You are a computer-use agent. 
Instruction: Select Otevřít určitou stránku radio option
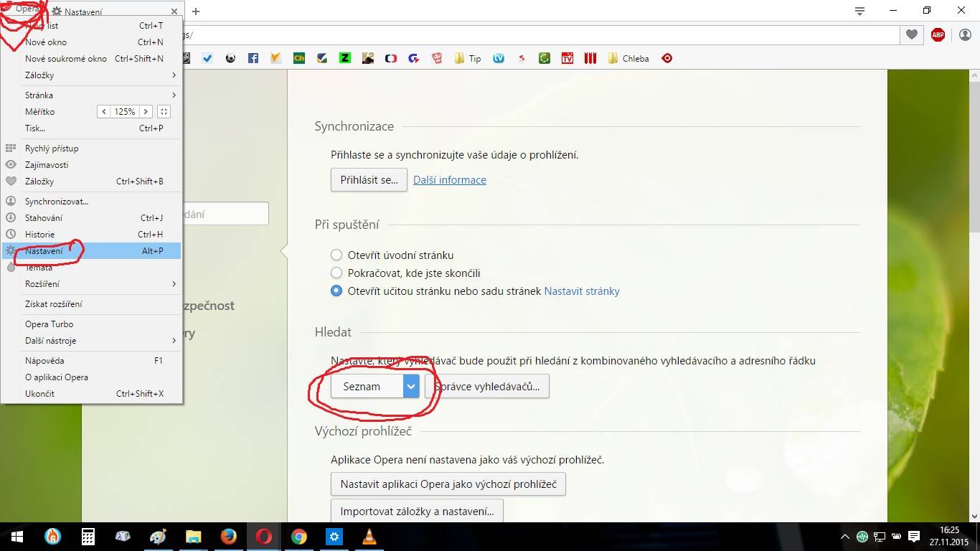pos(336,291)
